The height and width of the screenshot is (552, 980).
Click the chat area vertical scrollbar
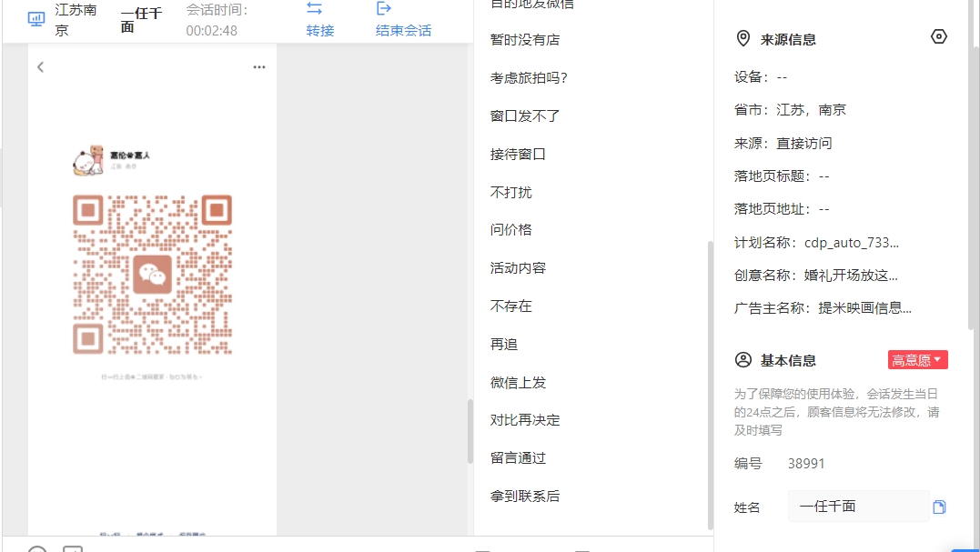click(x=470, y=431)
